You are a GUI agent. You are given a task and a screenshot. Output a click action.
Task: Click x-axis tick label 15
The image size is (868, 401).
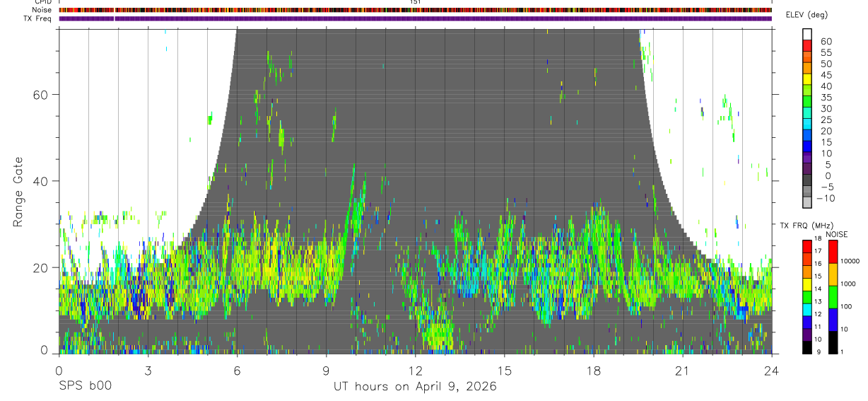pyautogui.click(x=505, y=370)
